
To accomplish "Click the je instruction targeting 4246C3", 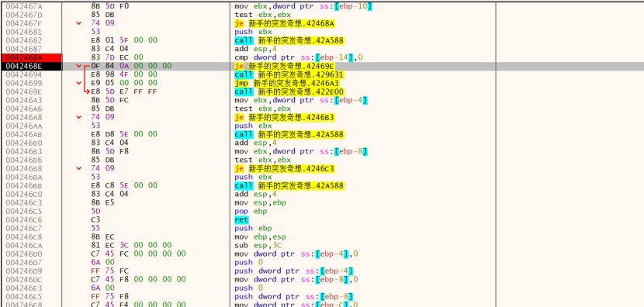I will [x=284, y=168].
